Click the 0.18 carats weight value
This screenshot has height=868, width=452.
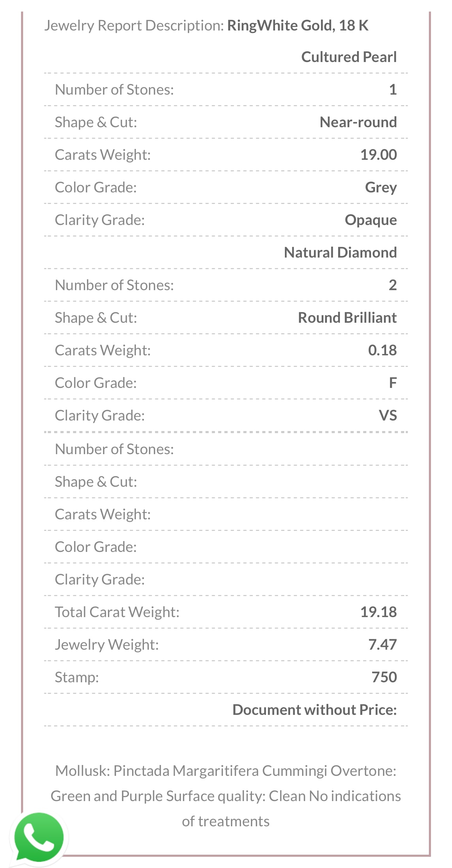(x=382, y=350)
